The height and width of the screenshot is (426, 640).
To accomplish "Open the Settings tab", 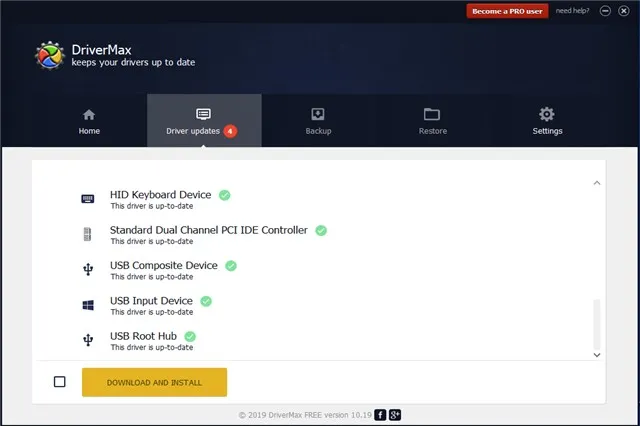I will click(x=547, y=121).
